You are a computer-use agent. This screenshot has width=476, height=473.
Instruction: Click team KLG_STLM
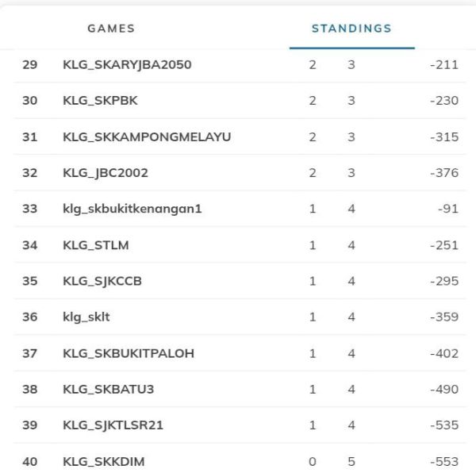(x=95, y=245)
